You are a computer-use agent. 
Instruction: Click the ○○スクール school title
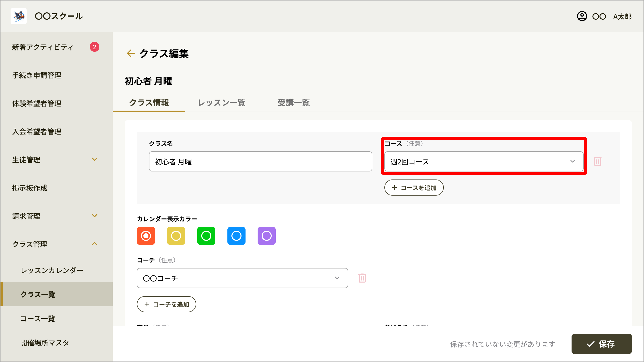[x=59, y=16]
